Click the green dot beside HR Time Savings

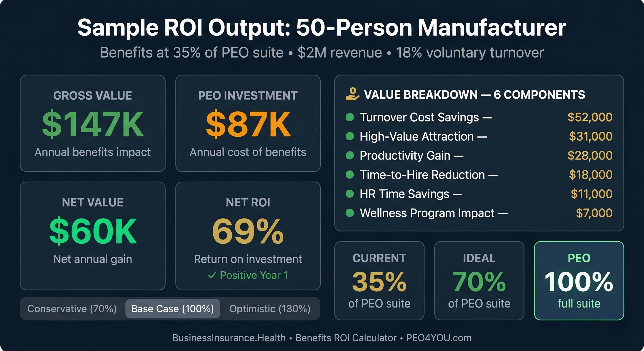(x=349, y=194)
